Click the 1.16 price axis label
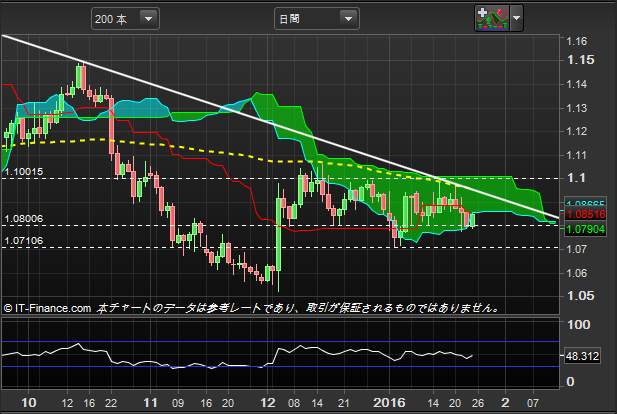Viewport: 617px width, 414px height. point(576,41)
